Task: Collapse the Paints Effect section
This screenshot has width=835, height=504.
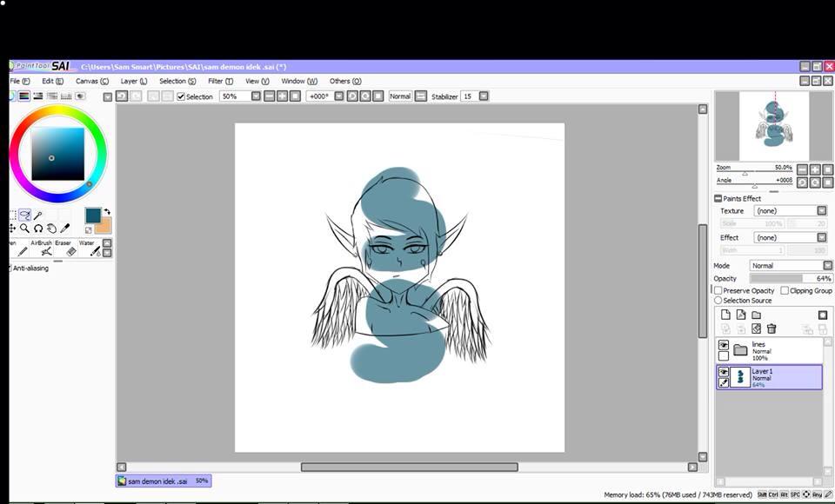Action: coord(718,198)
